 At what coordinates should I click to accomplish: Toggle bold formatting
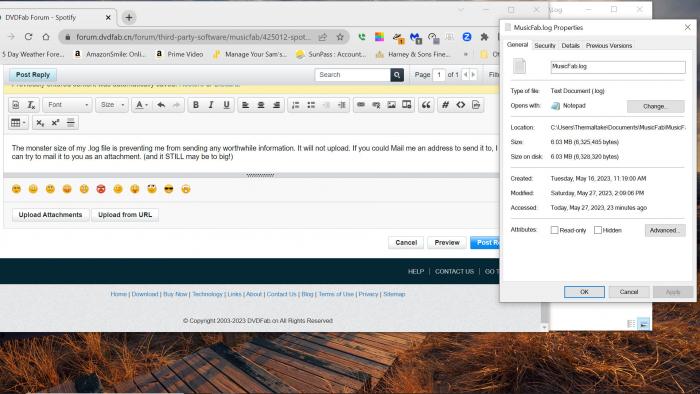[196, 105]
